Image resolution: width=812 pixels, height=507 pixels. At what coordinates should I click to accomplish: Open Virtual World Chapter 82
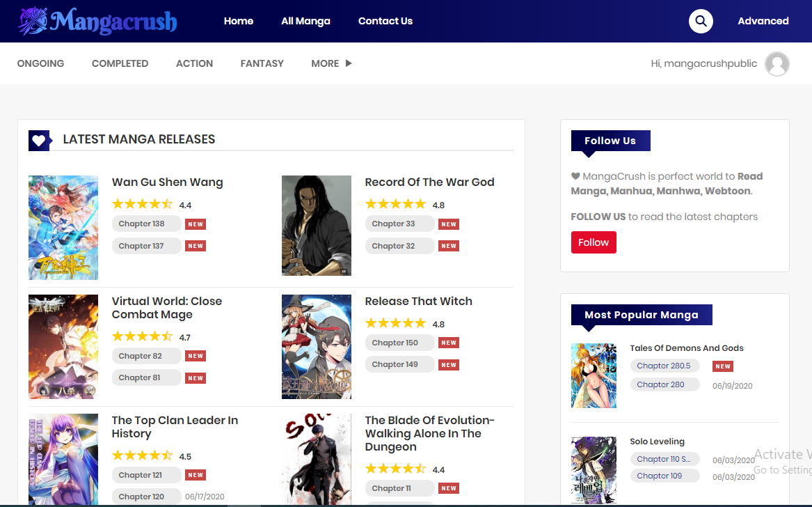[x=147, y=356]
